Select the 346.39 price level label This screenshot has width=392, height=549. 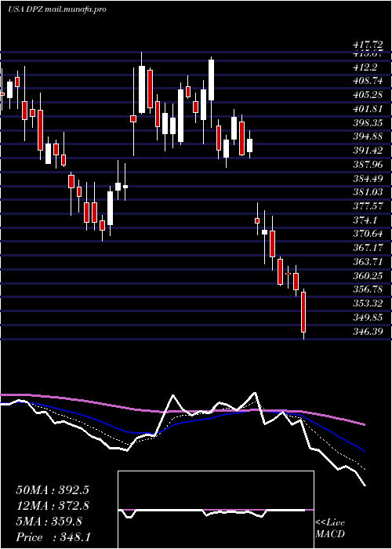coord(367,331)
